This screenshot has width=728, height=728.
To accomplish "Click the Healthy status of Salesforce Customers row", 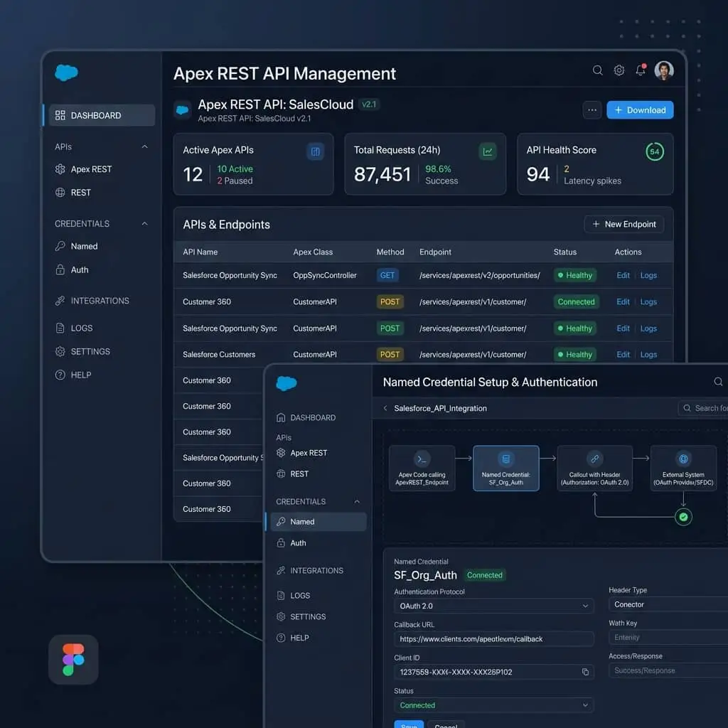I will tap(575, 355).
